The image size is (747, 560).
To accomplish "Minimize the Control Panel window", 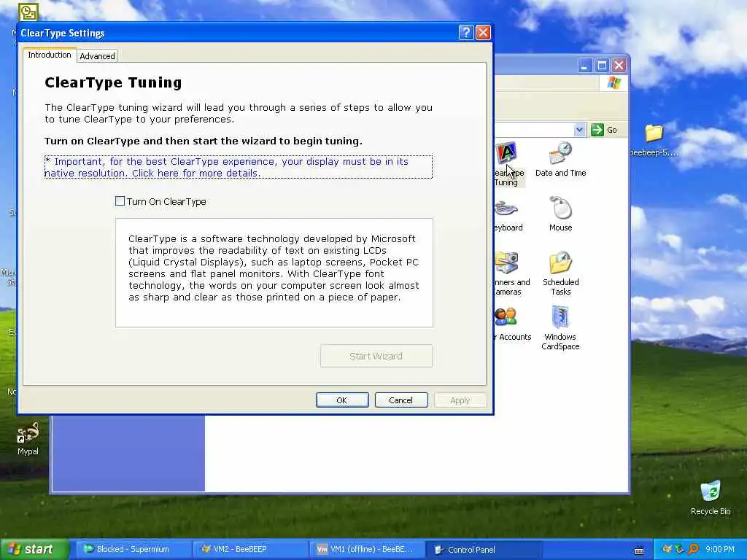I will [x=585, y=65].
